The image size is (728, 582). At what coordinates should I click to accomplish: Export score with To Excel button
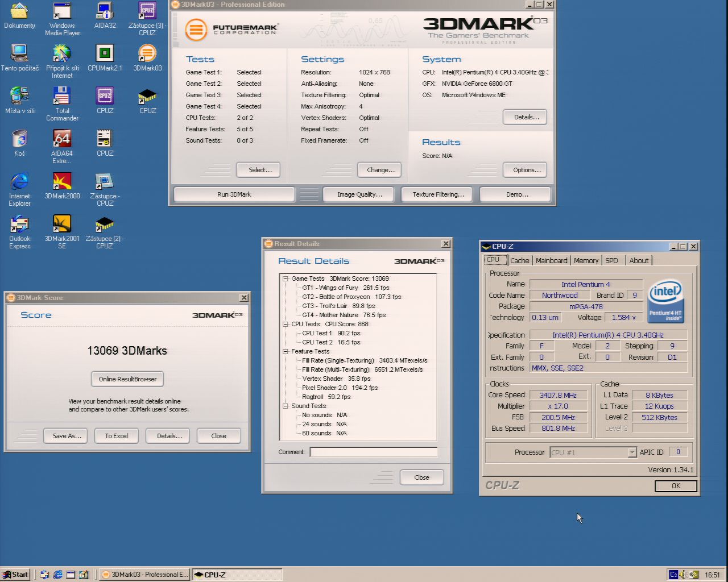point(116,436)
